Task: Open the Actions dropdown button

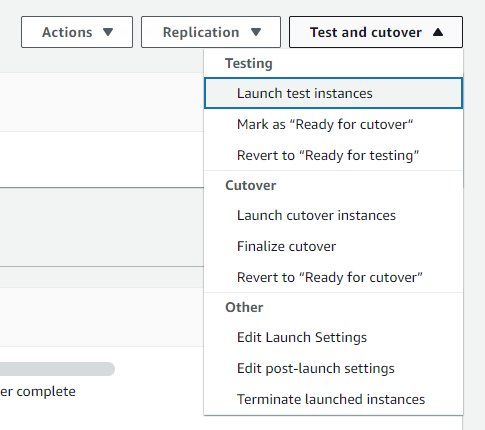Action: pos(77,32)
